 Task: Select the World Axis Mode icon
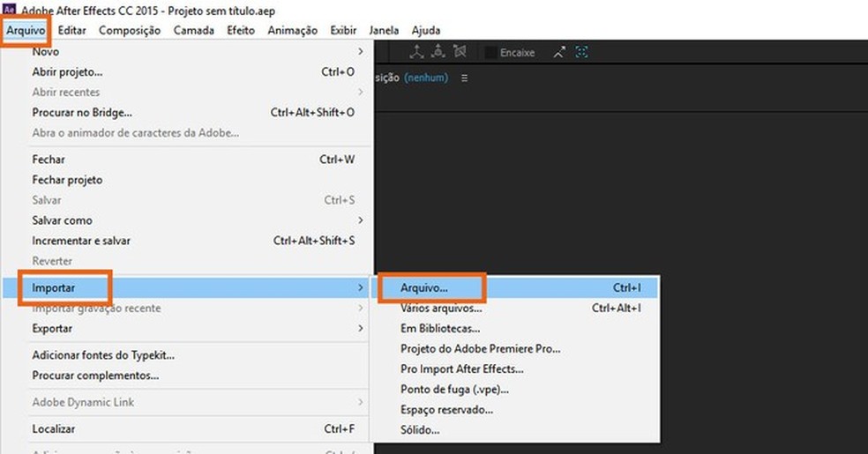tap(438, 51)
